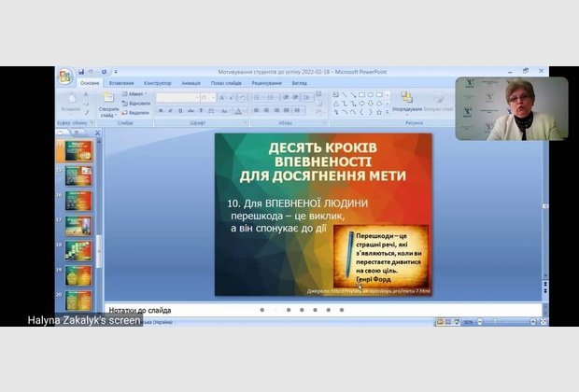Click the zoom slider handle

pyautogui.click(x=495, y=322)
